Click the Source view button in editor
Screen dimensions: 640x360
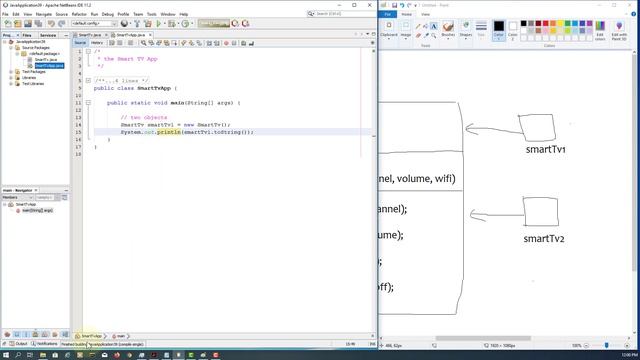(x=80, y=43)
